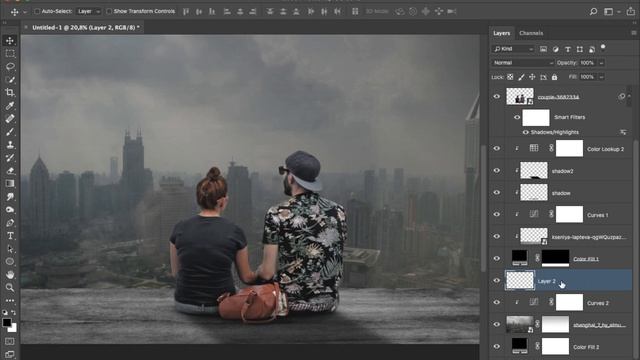This screenshot has width=640, height=360.
Task: Select the Eraser tool
Action: [x=10, y=171]
